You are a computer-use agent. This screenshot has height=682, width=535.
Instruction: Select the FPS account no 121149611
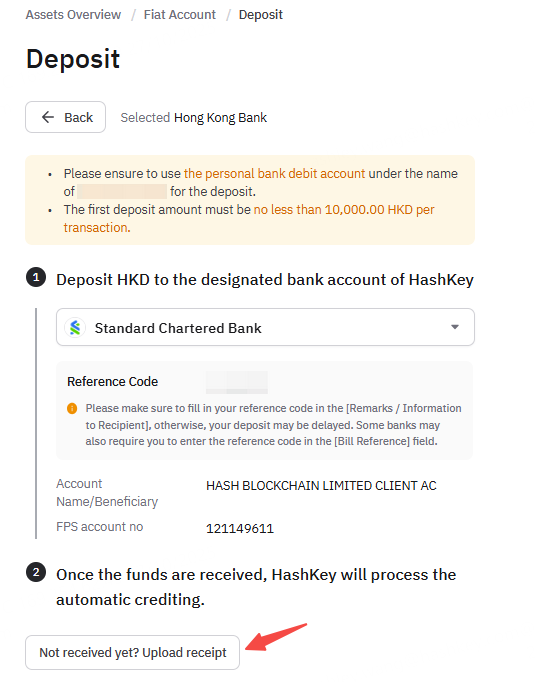[x=240, y=528]
